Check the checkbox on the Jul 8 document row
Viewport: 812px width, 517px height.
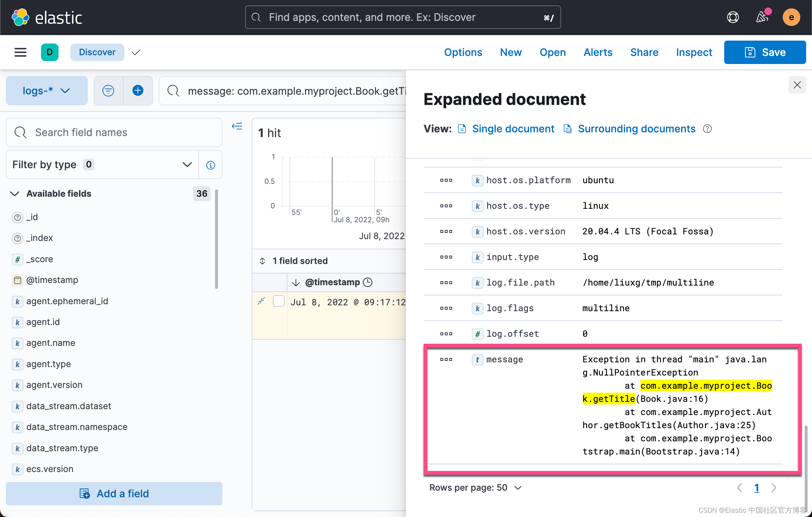tap(278, 301)
